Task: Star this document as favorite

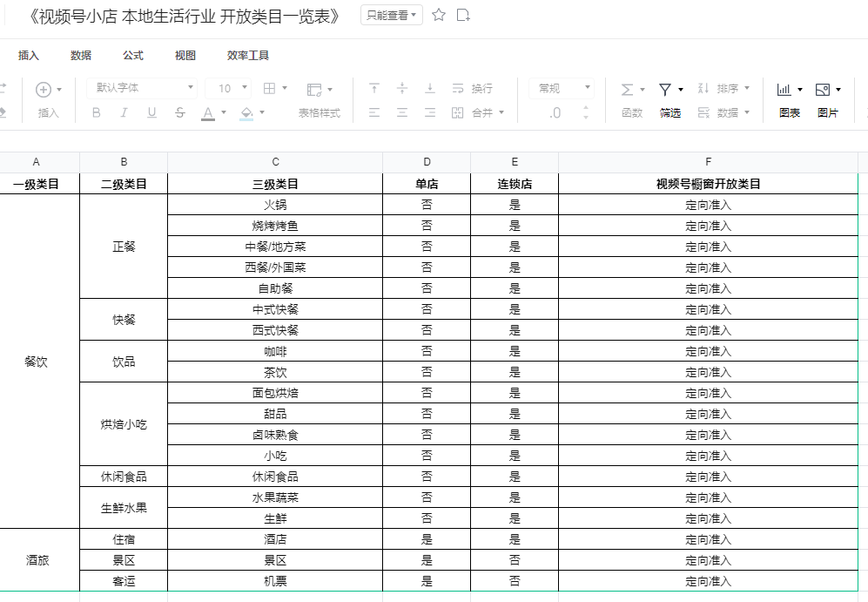Action: tap(439, 15)
